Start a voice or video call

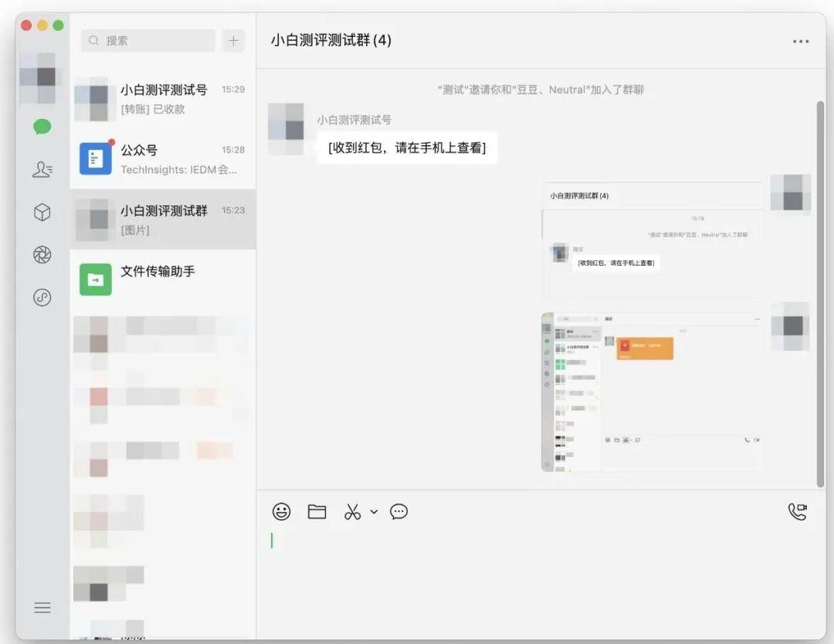click(797, 511)
